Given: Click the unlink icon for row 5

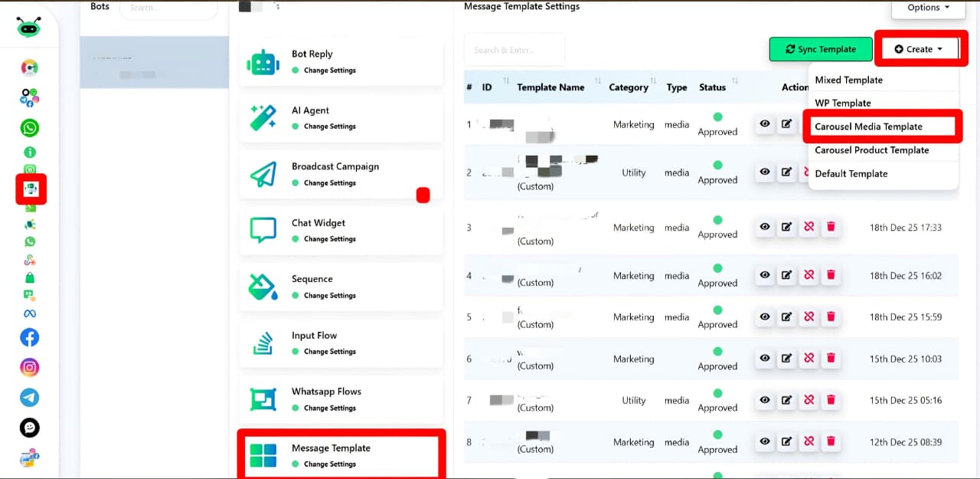Looking at the screenshot, I should [x=808, y=317].
